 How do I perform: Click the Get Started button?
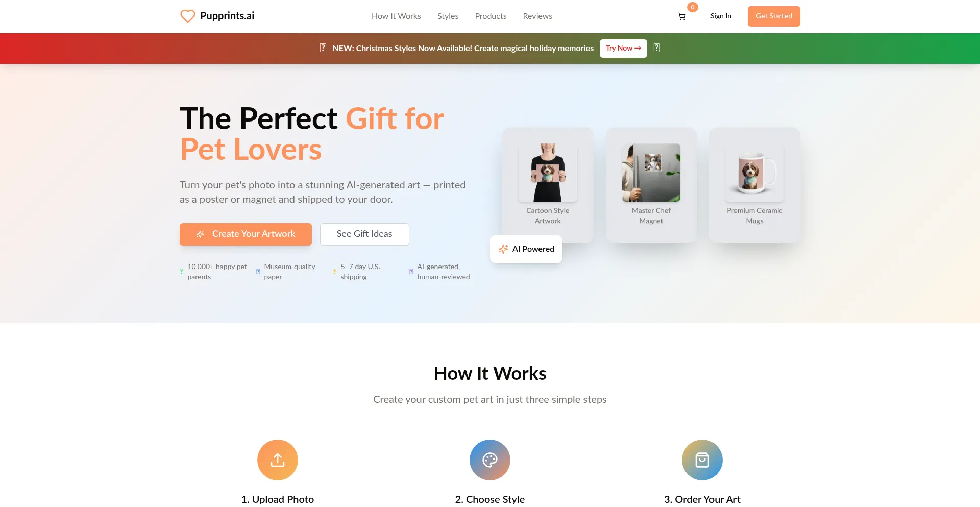click(x=774, y=16)
